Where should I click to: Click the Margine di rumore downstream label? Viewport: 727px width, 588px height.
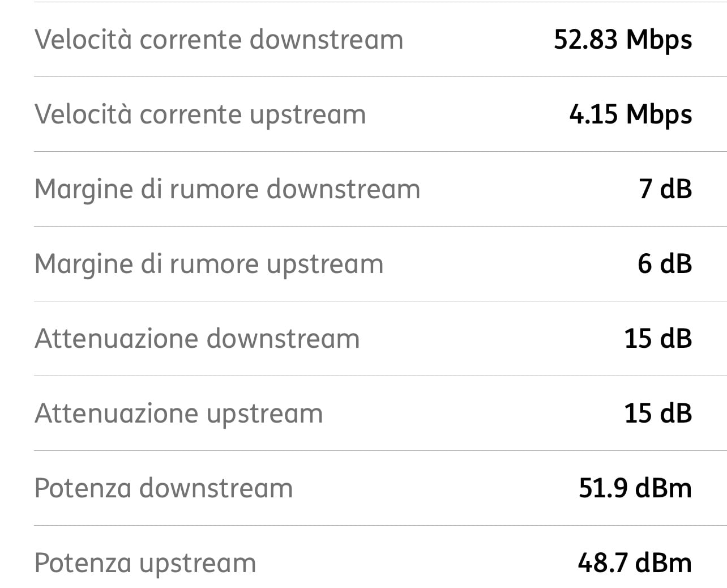click(x=227, y=189)
